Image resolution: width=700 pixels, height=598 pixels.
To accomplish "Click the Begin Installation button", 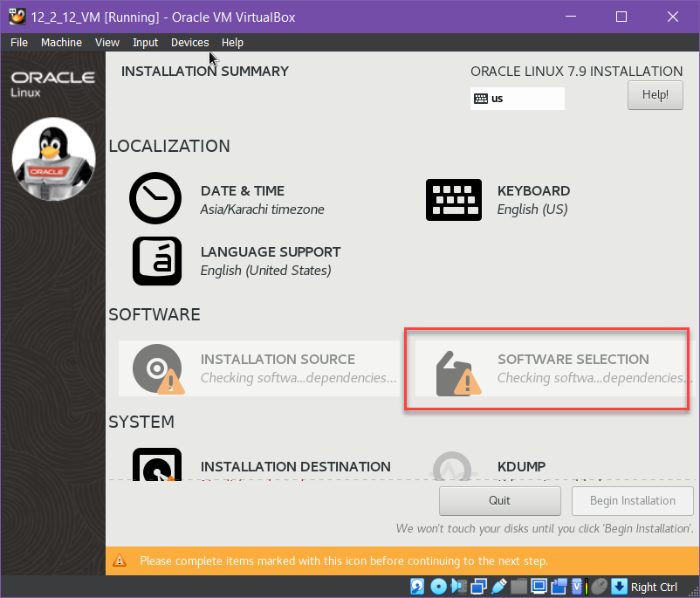I will point(632,501).
